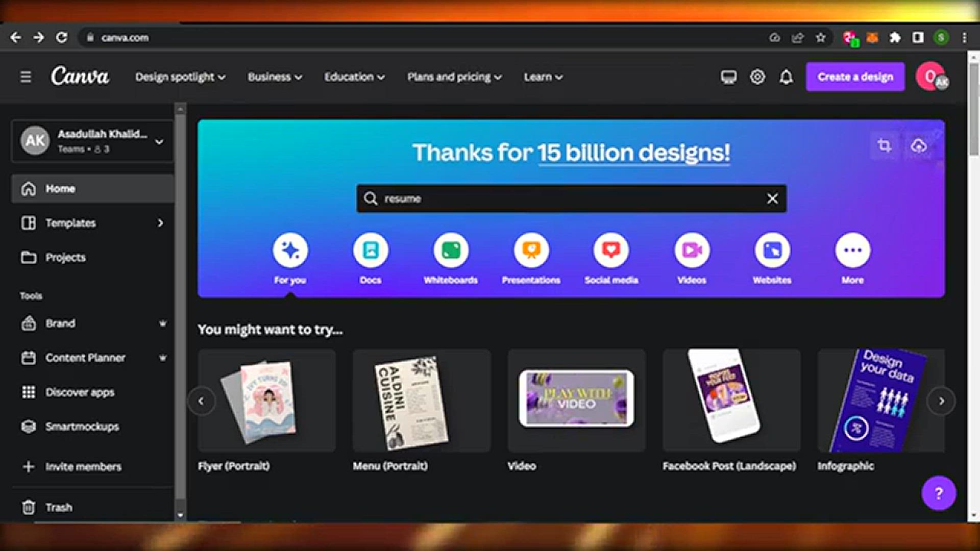Open the Video thumbnail
This screenshot has width=980, height=551.
pos(576,400)
